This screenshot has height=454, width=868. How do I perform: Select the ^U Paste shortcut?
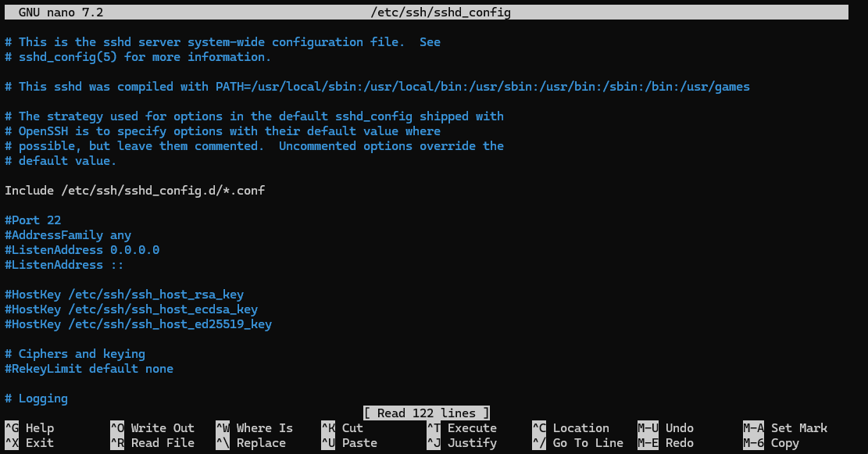coord(349,443)
